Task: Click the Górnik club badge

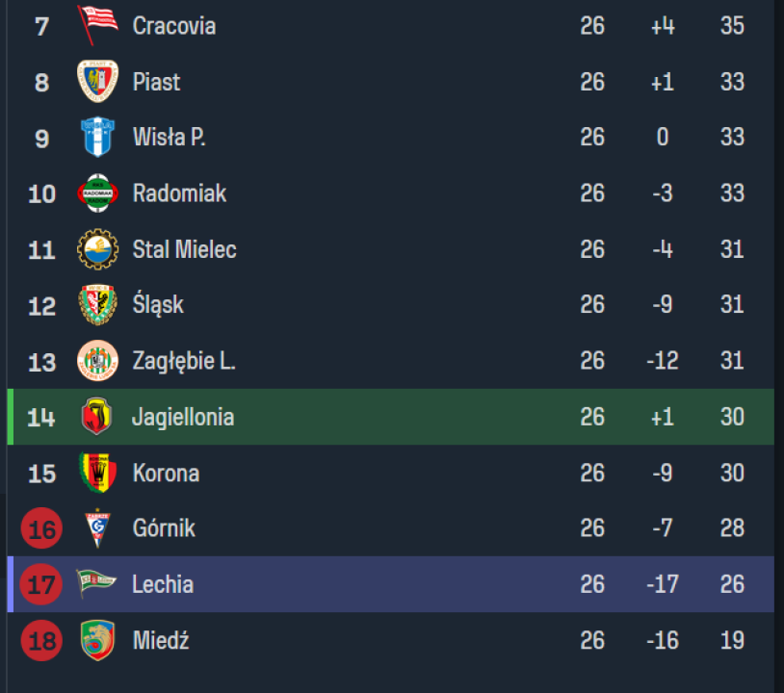Action: [97, 528]
